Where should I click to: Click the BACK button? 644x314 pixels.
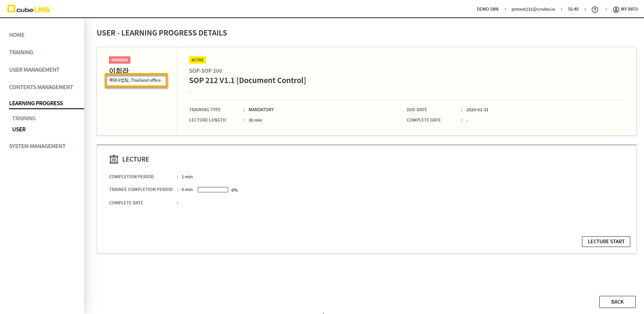(x=617, y=302)
